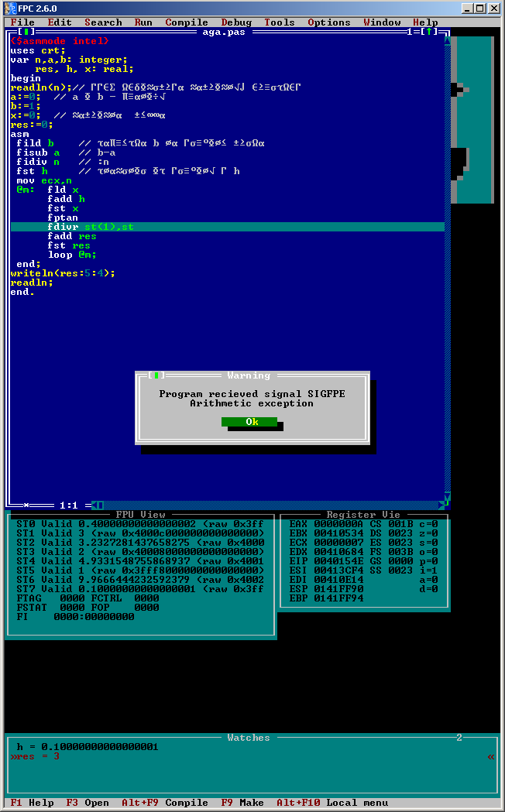
Task: Open the Compile menu
Action: tap(187, 22)
